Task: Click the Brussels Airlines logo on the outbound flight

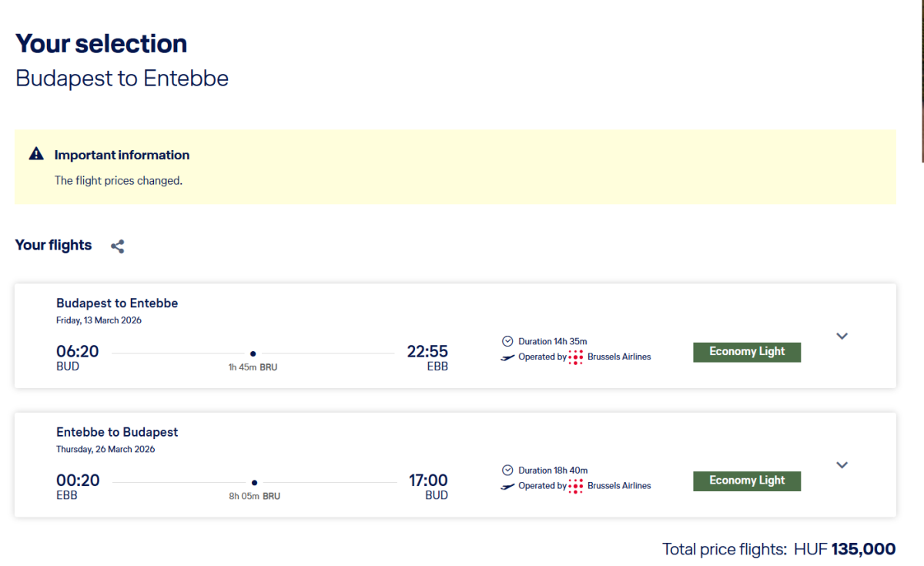Action: (575, 357)
